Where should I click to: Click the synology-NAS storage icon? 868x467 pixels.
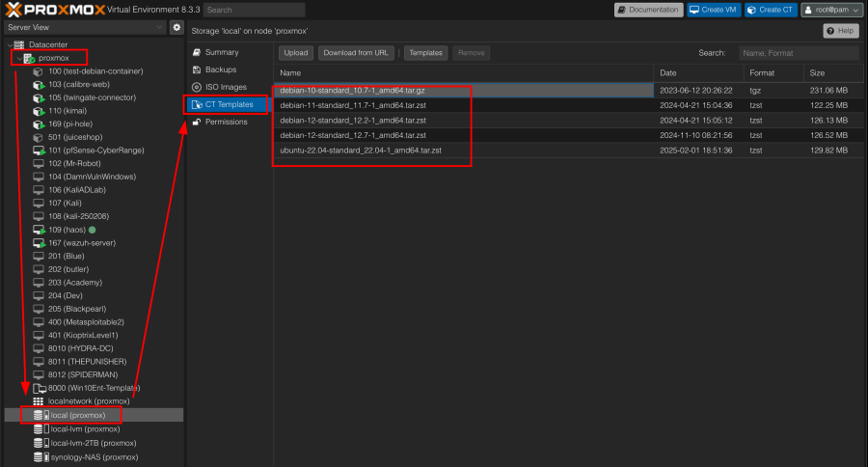point(39,456)
